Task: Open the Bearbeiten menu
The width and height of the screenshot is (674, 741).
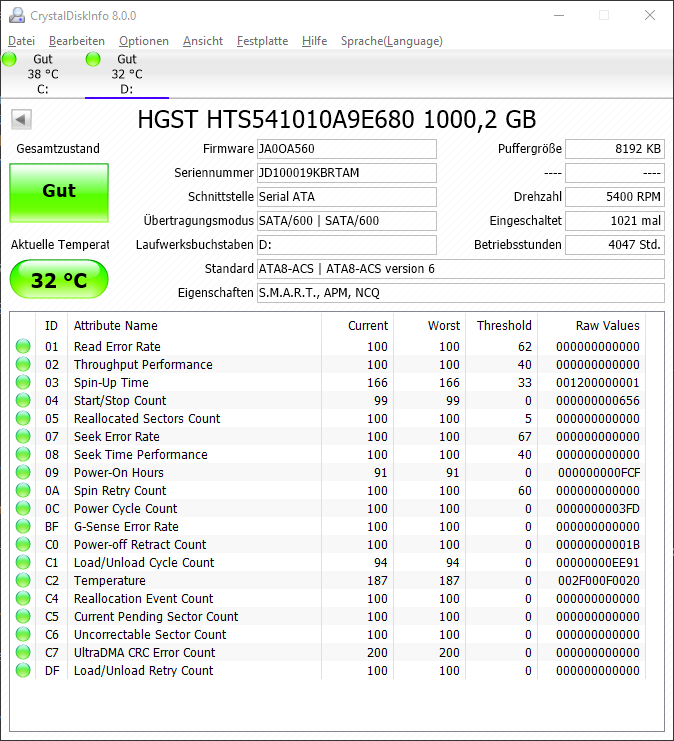Action: click(x=77, y=41)
